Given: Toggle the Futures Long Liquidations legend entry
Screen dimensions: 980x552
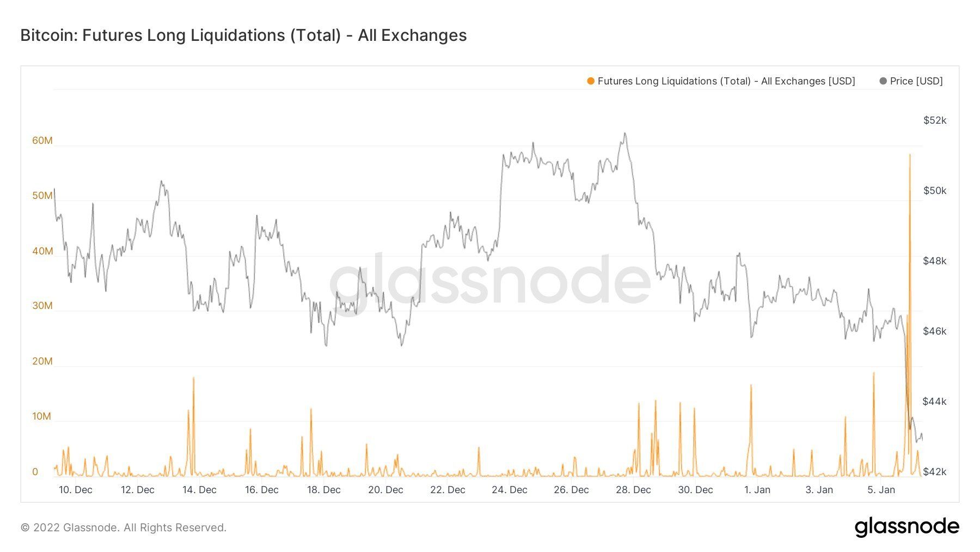Looking at the screenshot, I should 721,81.
